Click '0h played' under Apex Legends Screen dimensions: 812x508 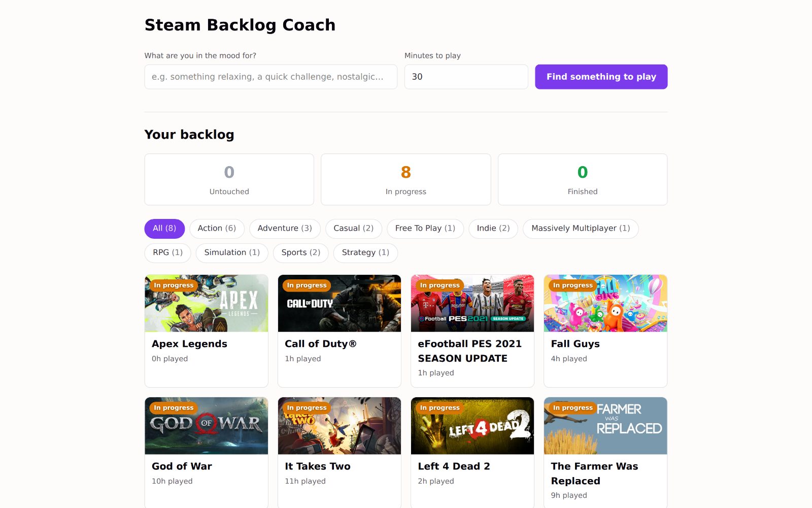[170, 359]
